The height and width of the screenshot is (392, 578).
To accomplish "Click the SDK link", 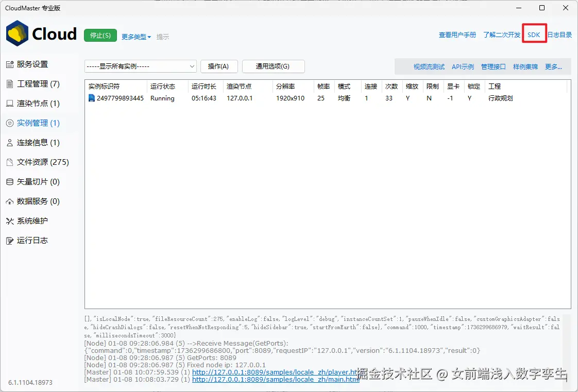I will click(x=534, y=35).
